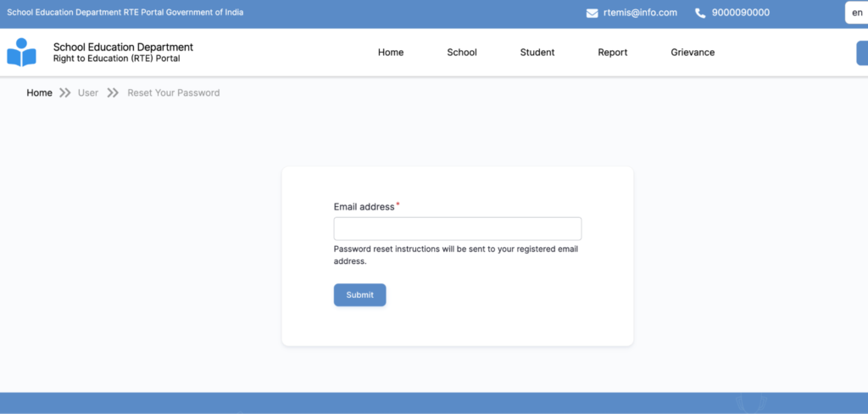Select the Student navigation menu
Screen dimensions: 868x414
point(537,53)
